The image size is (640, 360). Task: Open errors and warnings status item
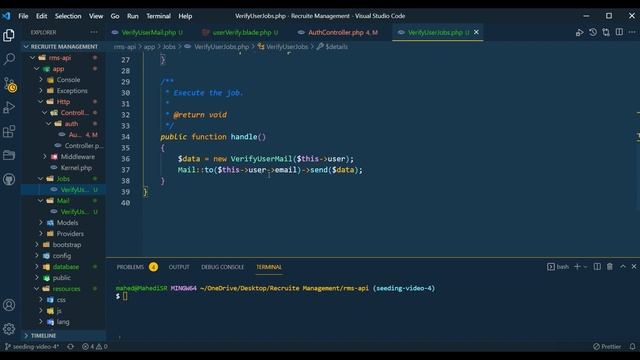[95, 347]
